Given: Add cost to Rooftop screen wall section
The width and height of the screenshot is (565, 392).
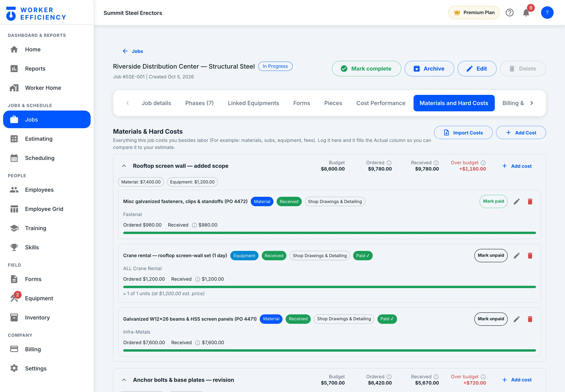Looking at the screenshot, I should pyautogui.click(x=517, y=166).
